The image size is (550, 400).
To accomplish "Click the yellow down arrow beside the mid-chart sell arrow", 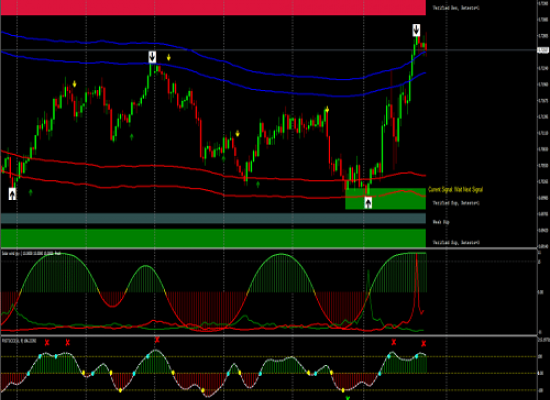I will 169,58.
